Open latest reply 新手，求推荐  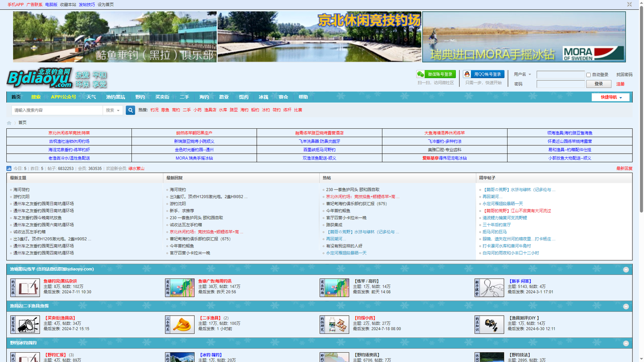[x=182, y=210]
